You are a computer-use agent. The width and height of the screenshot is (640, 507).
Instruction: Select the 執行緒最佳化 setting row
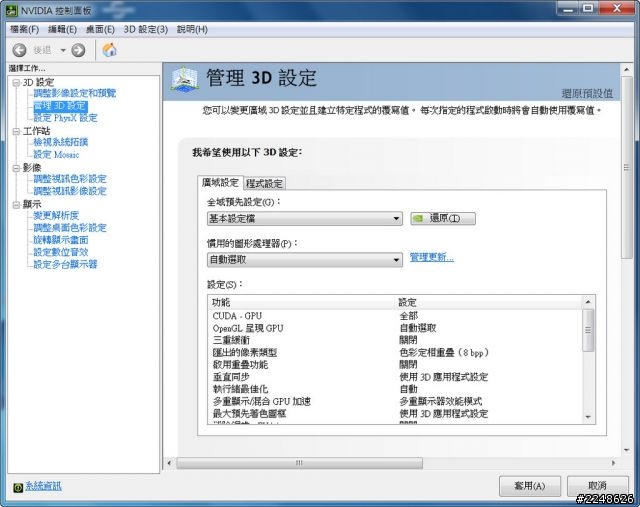point(395,389)
